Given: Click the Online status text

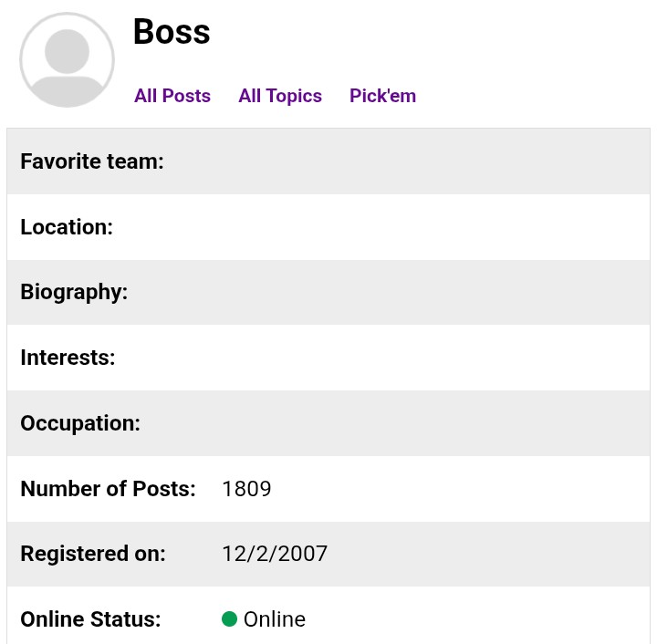Looking at the screenshot, I should tap(275, 619).
